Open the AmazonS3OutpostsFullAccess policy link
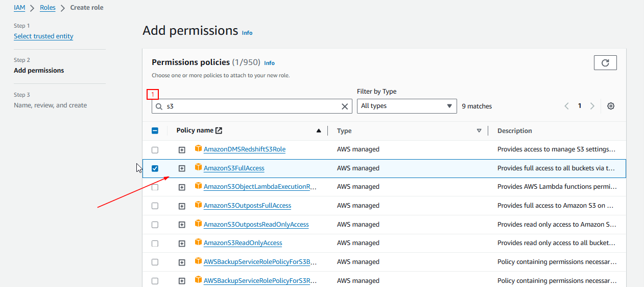 [247, 206]
